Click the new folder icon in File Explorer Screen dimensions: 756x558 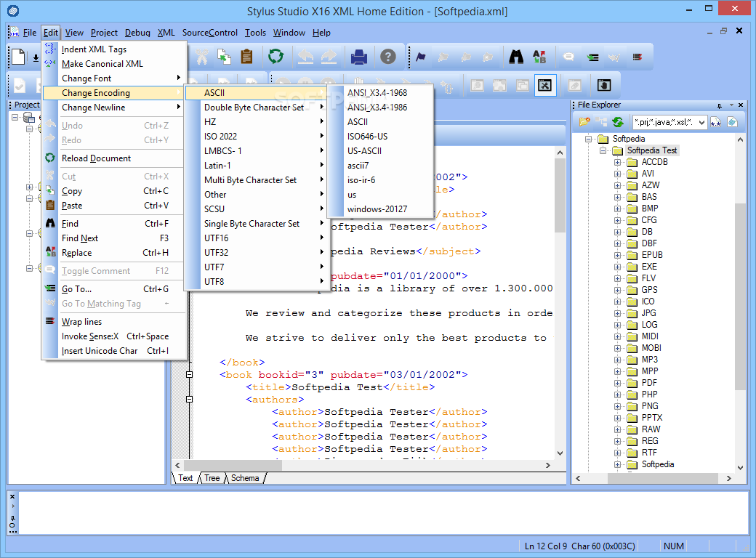pyautogui.click(x=584, y=122)
